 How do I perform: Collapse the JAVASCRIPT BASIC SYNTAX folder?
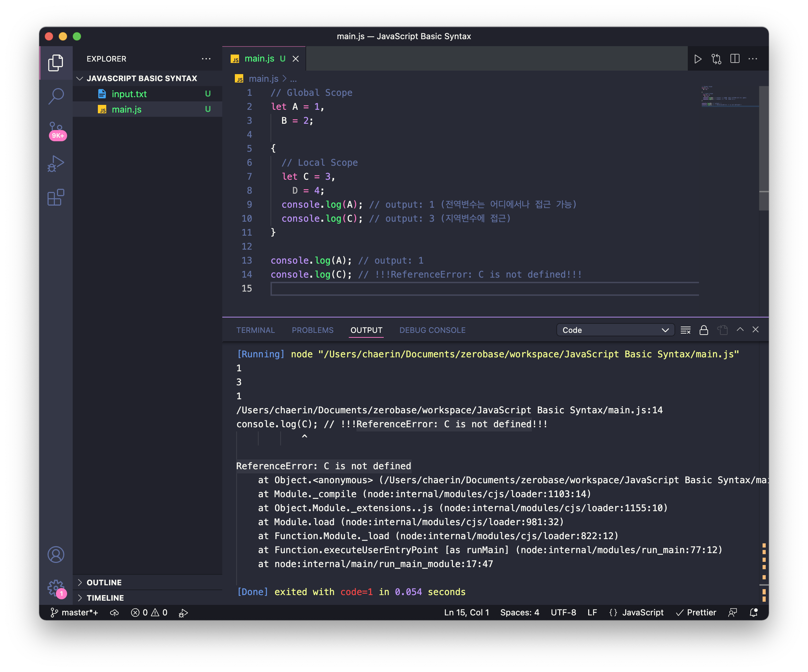142,79
